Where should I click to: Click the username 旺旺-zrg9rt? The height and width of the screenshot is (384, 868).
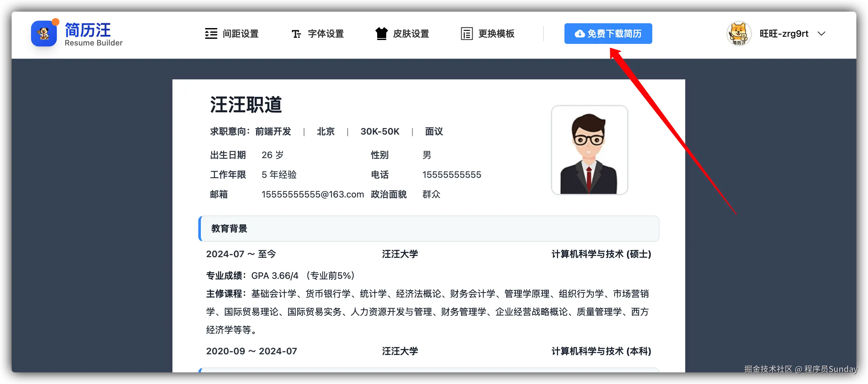(x=784, y=34)
